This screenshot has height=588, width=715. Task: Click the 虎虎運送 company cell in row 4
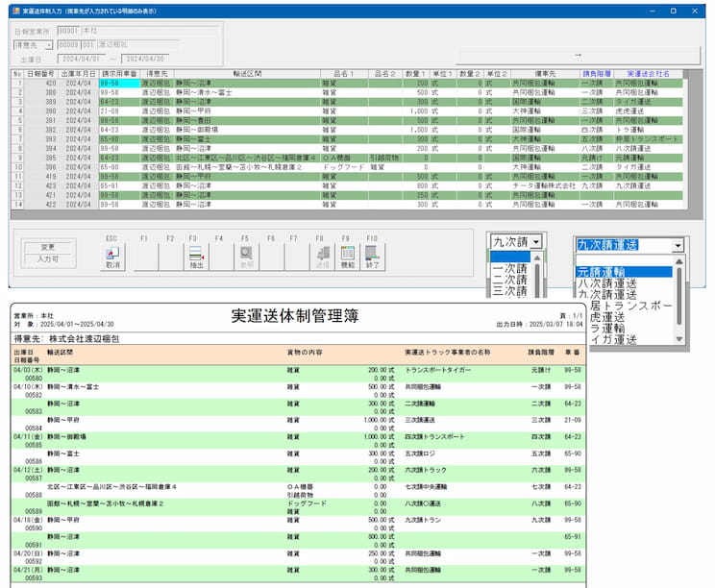(648, 111)
